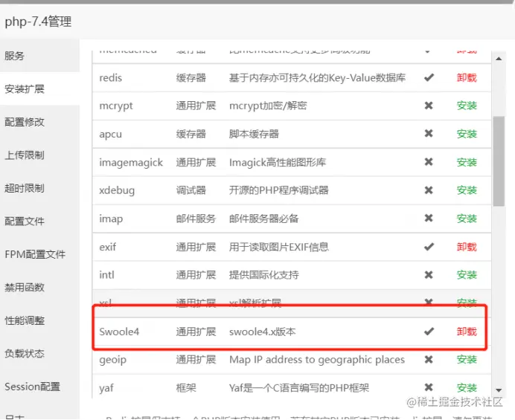Click the 脚本缓存器 description
Image resolution: width=515 pixels, height=420 pixels.
254,134
